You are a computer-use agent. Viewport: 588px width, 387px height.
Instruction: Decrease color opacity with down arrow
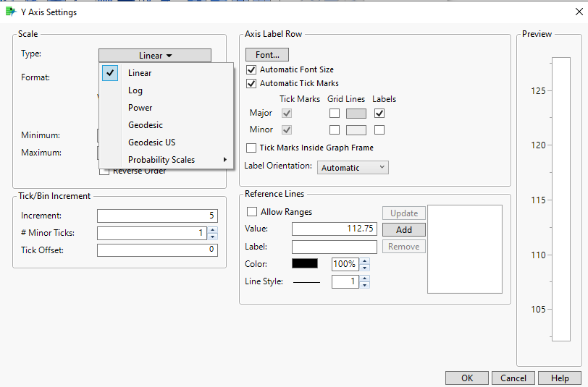(x=364, y=268)
